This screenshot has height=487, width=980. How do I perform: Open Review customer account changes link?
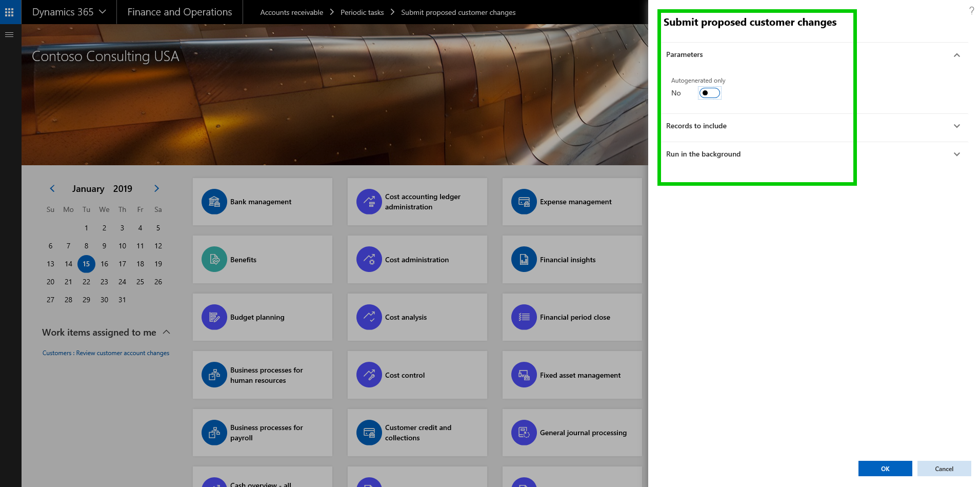tap(106, 353)
